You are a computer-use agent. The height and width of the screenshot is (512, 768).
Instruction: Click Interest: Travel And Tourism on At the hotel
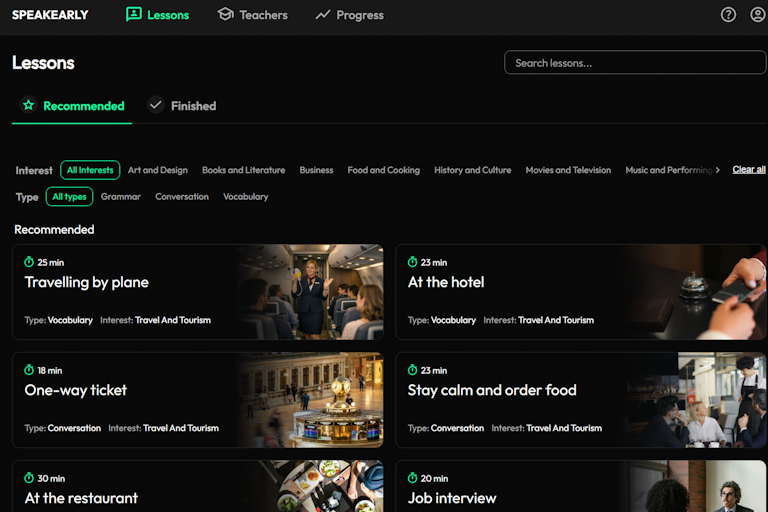[538, 320]
